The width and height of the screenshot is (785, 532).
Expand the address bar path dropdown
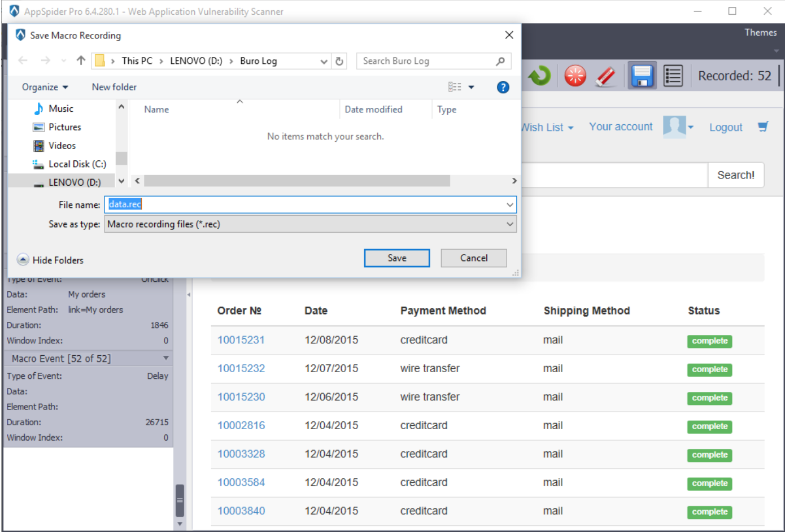pos(324,61)
